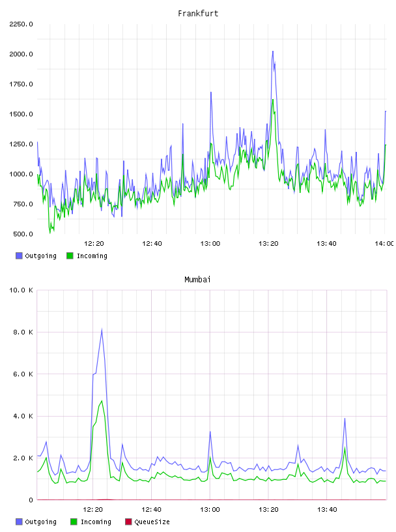This screenshot has width=396, height=532.
Task: Click the 2.0 K axis label on Mumbai chart
Action: click(23, 458)
